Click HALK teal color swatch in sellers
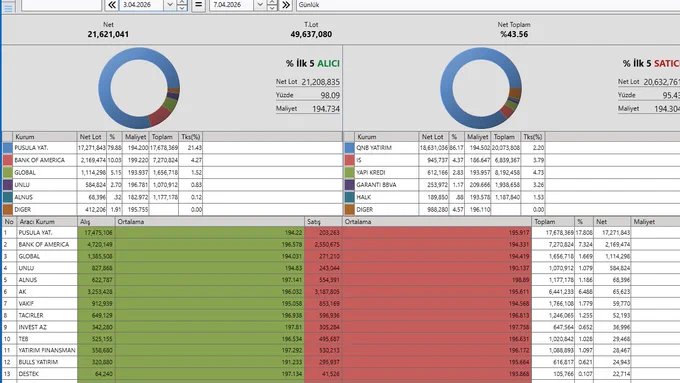 click(x=350, y=197)
